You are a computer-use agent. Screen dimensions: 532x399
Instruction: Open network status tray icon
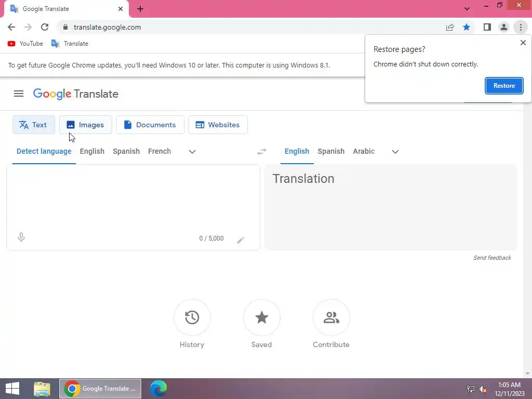[x=470, y=389]
